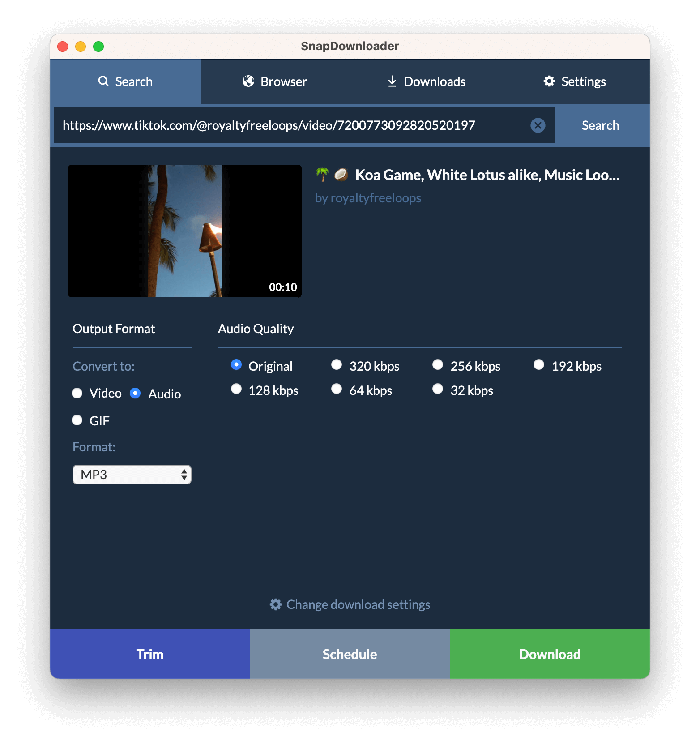Choose 256 kbps audio quality
Image resolution: width=700 pixels, height=745 pixels.
438,365
